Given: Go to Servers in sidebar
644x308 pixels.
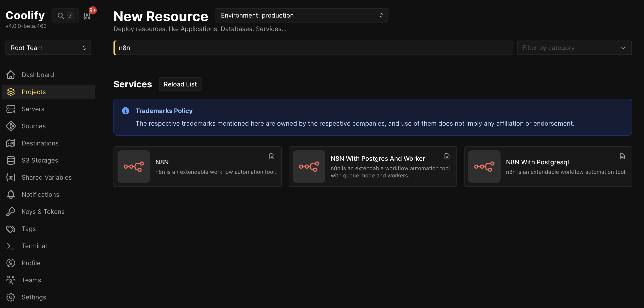Looking at the screenshot, I should click(x=33, y=109).
